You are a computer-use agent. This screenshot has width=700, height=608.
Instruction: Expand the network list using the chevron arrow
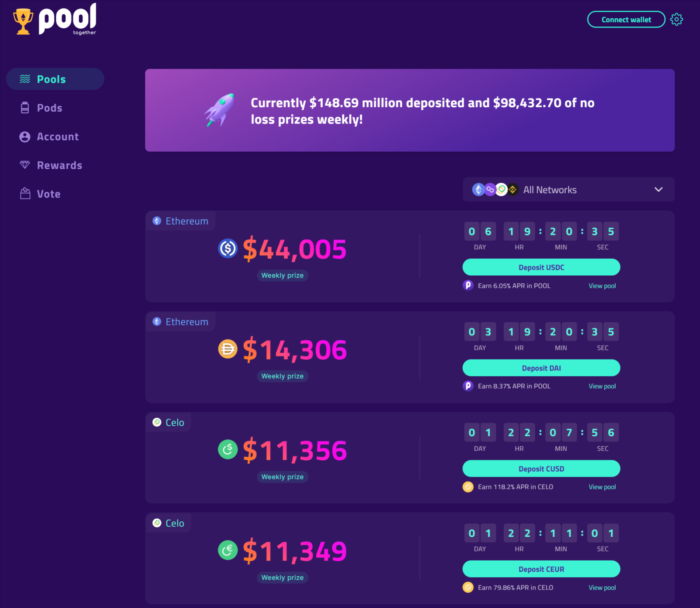pyautogui.click(x=658, y=190)
